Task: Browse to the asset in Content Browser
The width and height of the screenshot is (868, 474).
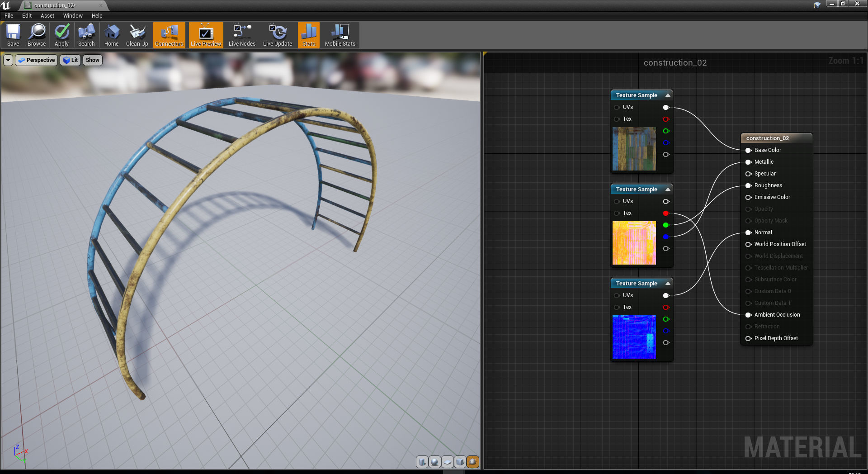Action: pos(37,35)
